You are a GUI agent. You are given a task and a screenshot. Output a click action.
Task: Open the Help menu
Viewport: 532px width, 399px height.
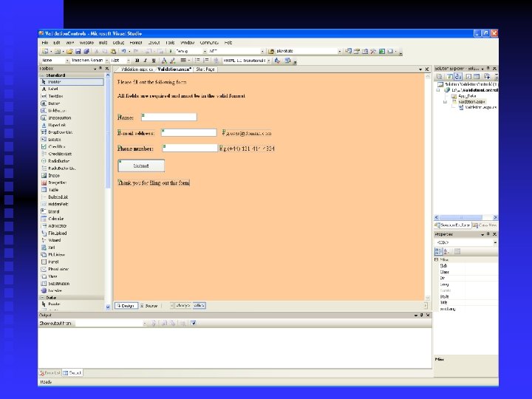click(x=228, y=43)
